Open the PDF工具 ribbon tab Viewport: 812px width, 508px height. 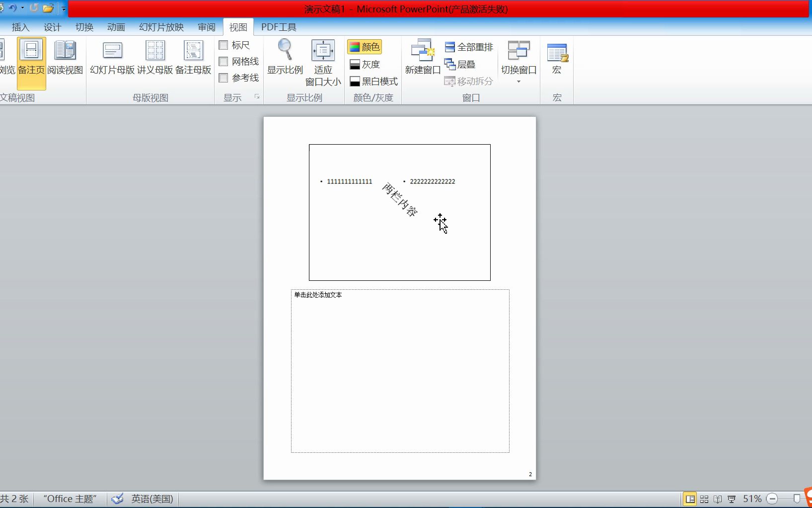279,27
